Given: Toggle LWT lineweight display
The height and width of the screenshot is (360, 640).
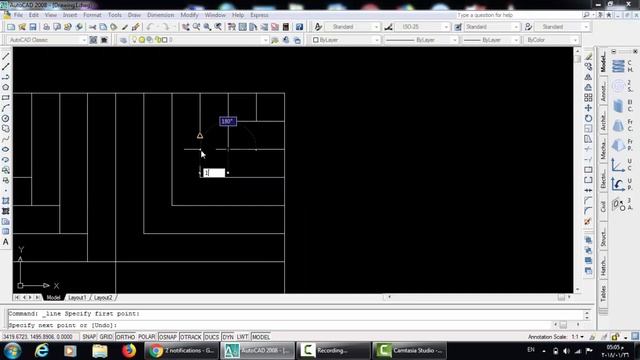Looking at the screenshot, I should [x=242, y=337].
